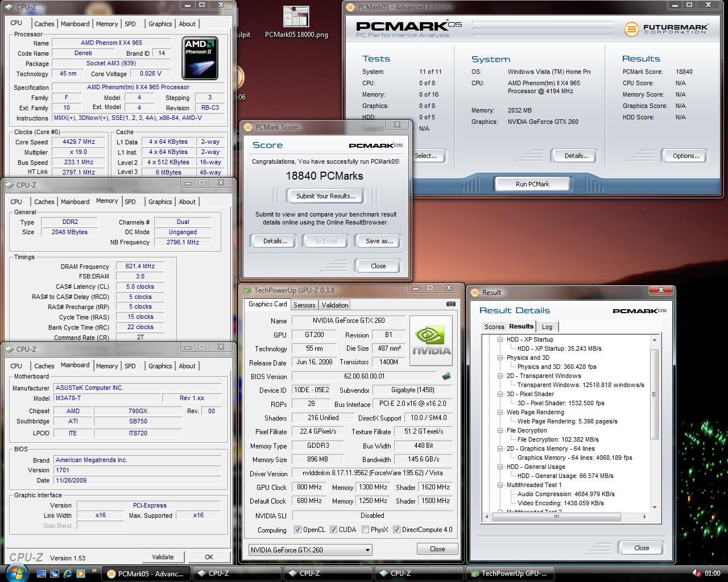Click Validate button in CPU-Z
The image size is (728, 582).
click(x=163, y=557)
